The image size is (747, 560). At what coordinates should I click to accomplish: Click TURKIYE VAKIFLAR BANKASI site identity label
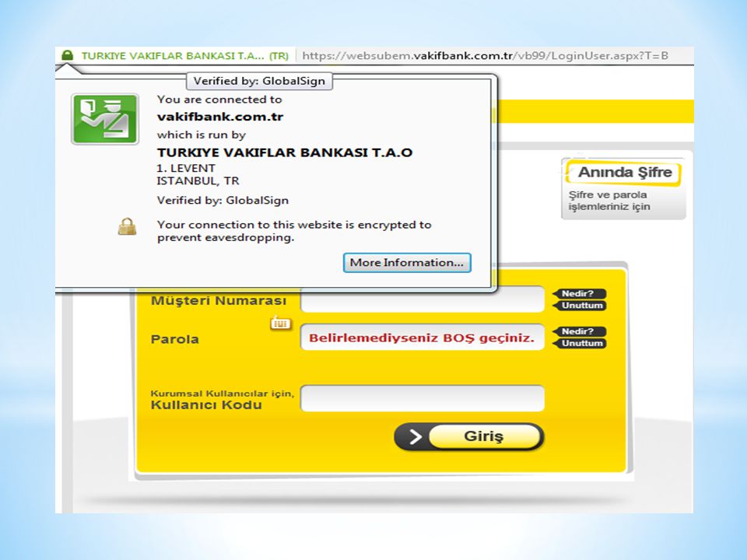click(185, 56)
